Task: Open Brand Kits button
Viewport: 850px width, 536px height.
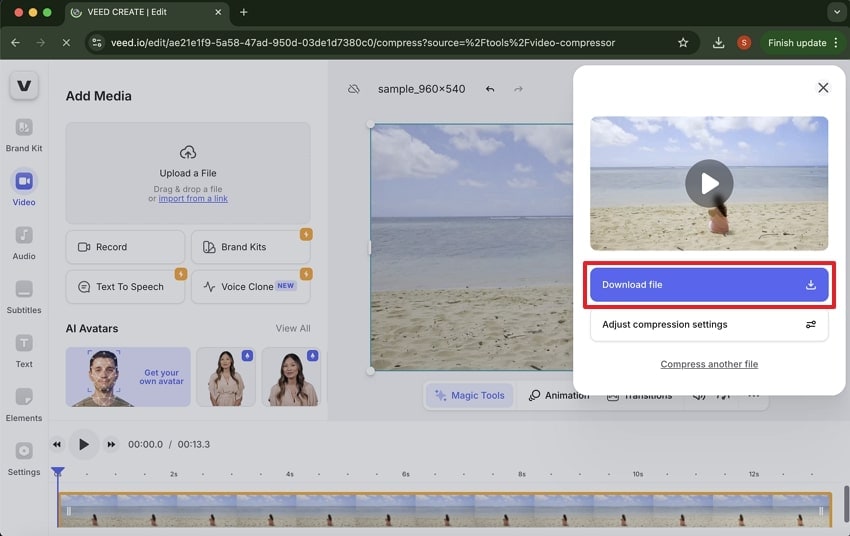Action: tap(250, 247)
